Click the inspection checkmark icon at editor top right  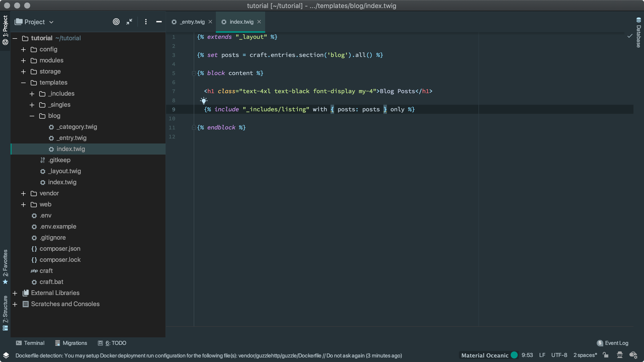pos(630,36)
